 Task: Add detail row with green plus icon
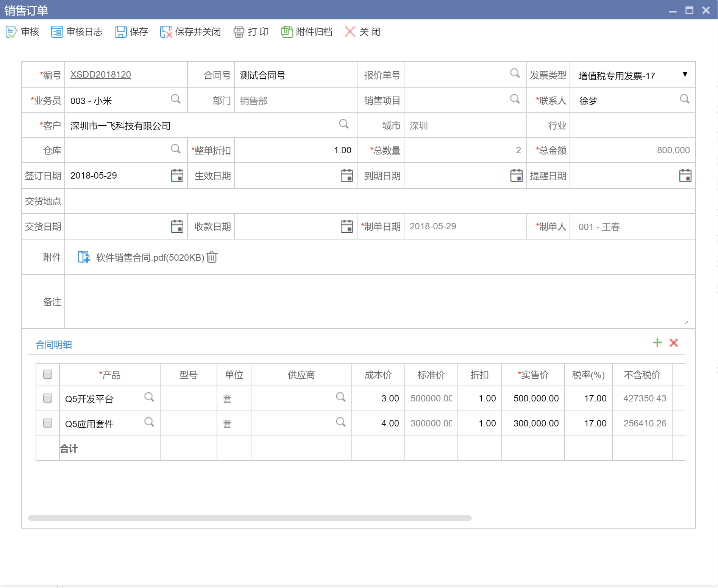[x=657, y=343]
